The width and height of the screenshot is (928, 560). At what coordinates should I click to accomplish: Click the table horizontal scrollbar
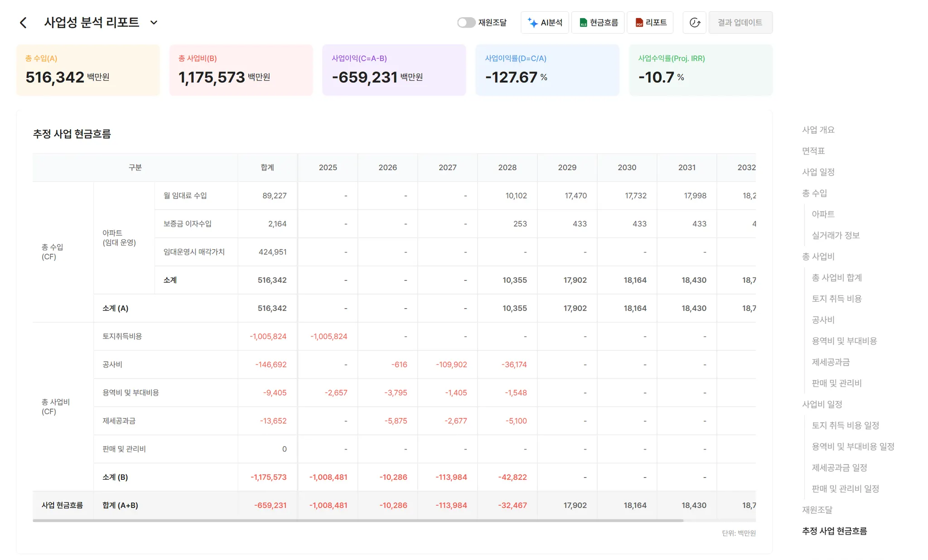(x=358, y=521)
